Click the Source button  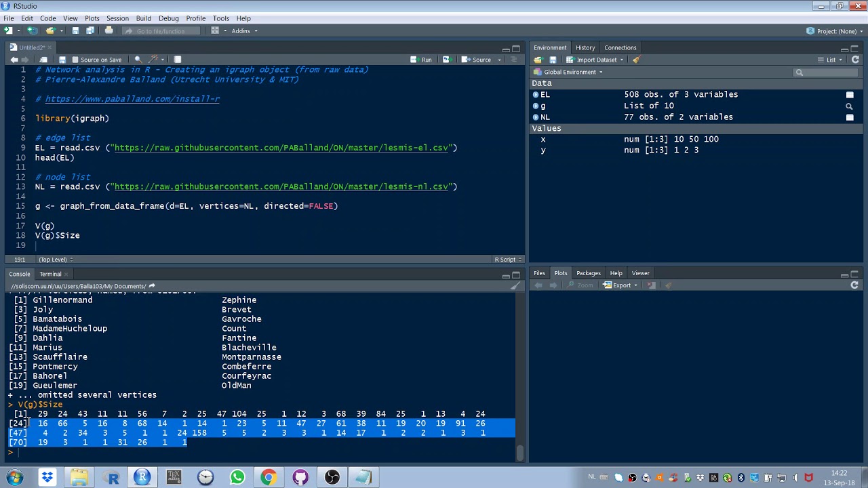tap(477, 60)
